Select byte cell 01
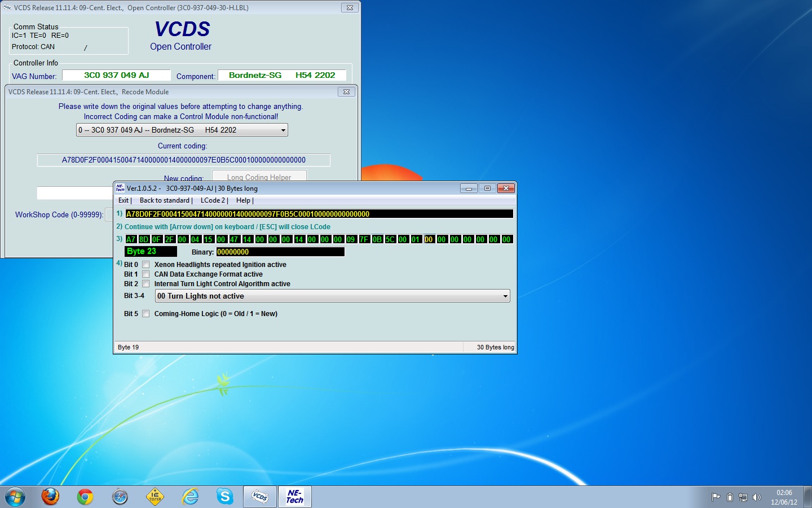The image size is (812, 508). 416,239
